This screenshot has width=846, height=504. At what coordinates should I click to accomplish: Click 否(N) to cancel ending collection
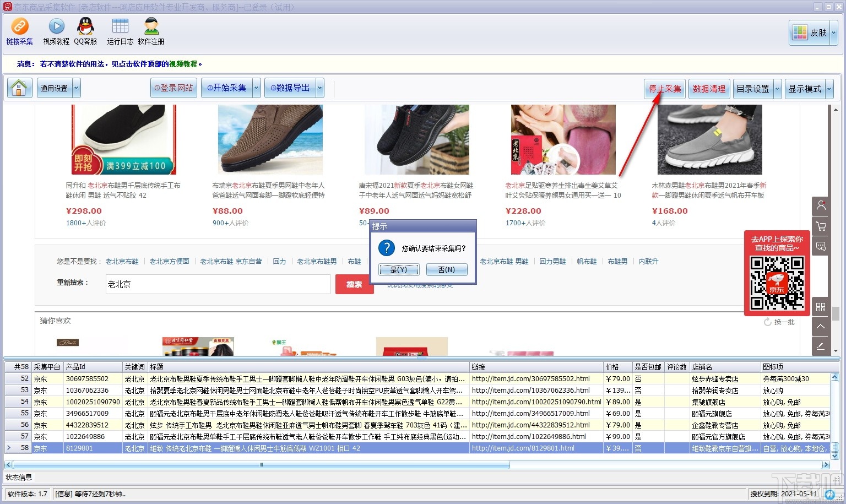pos(447,269)
